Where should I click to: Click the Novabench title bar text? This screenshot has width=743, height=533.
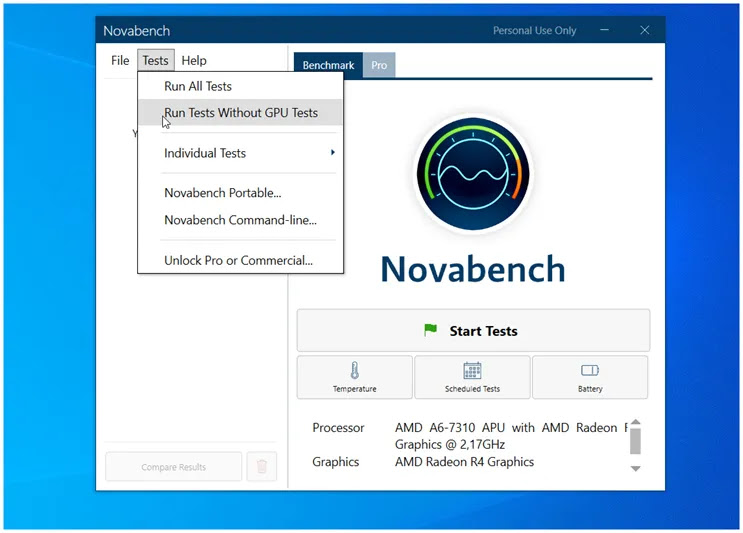pyautogui.click(x=136, y=31)
